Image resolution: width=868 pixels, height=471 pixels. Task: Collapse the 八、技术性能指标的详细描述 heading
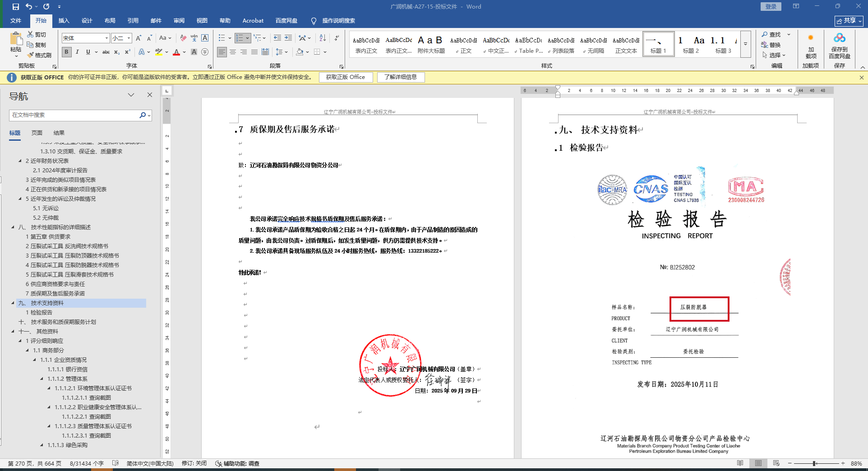point(13,227)
